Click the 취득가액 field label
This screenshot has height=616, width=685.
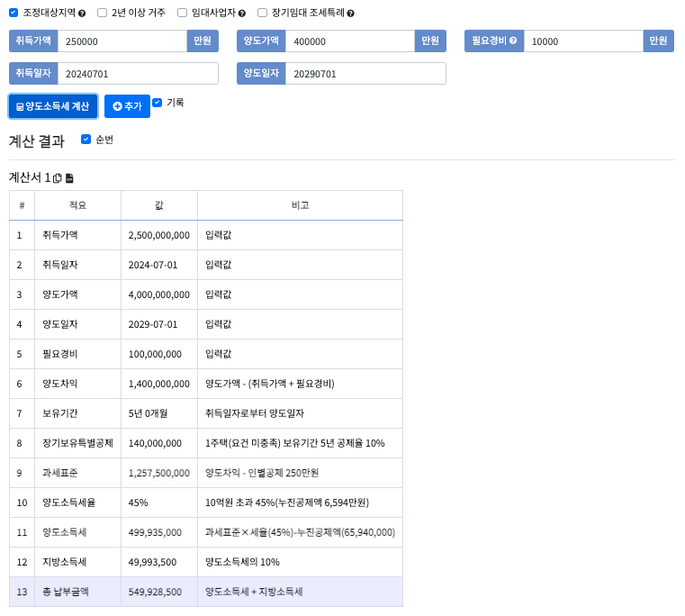tap(33, 41)
